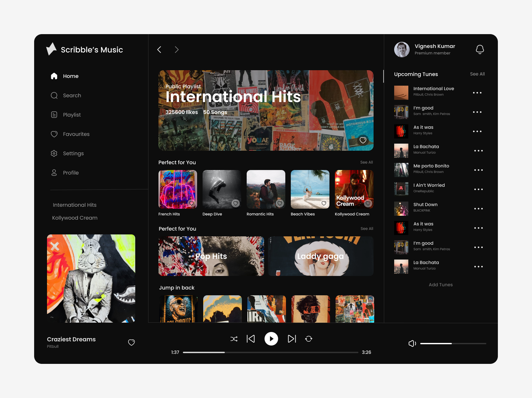Go back with the left arrow
This screenshot has height=398, width=532.
(159, 50)
